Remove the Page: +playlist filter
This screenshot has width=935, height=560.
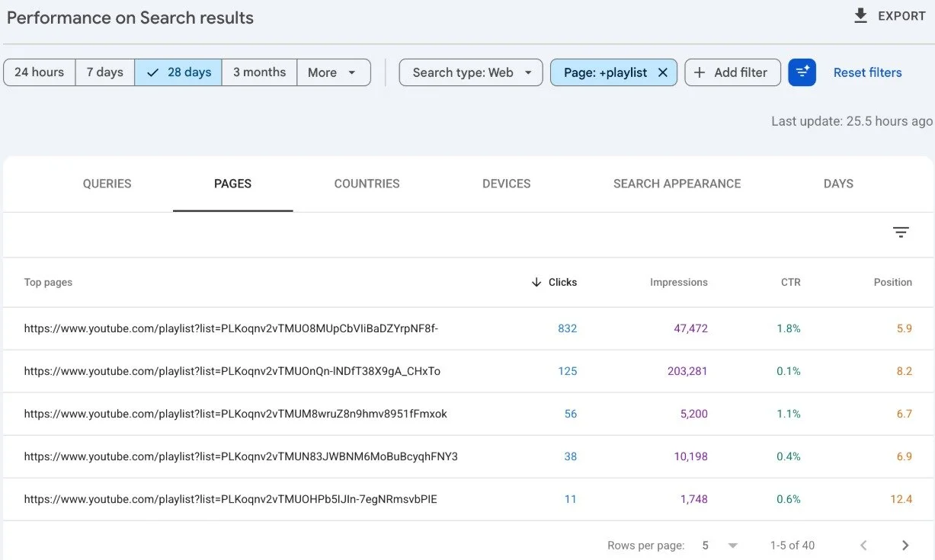pos(662,72)
